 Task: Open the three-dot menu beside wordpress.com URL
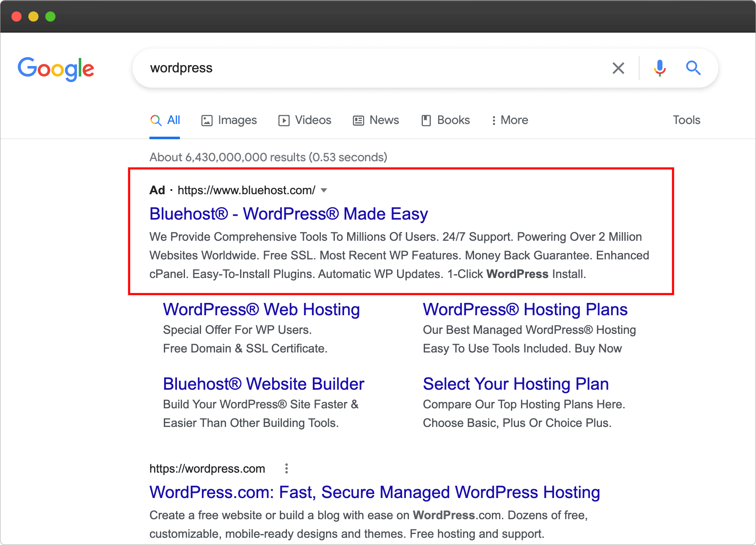287,468
